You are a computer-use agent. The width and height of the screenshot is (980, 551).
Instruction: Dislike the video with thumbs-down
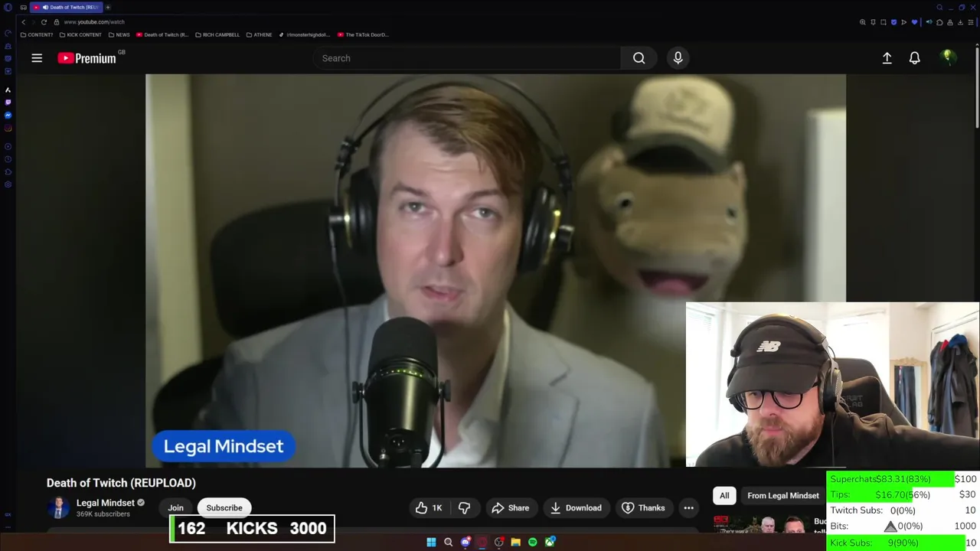tap(464, 507)
